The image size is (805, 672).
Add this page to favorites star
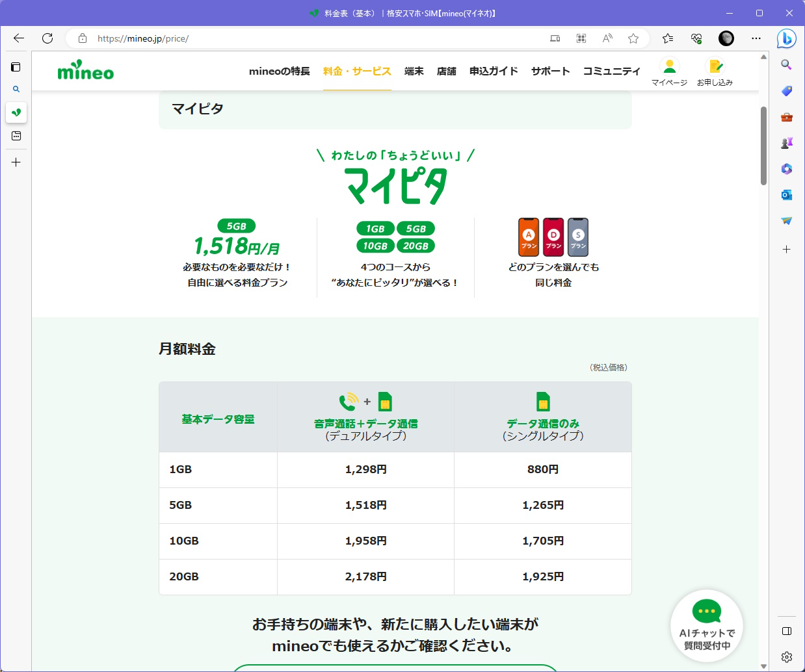pyautogui.click(x=633, y=38)
